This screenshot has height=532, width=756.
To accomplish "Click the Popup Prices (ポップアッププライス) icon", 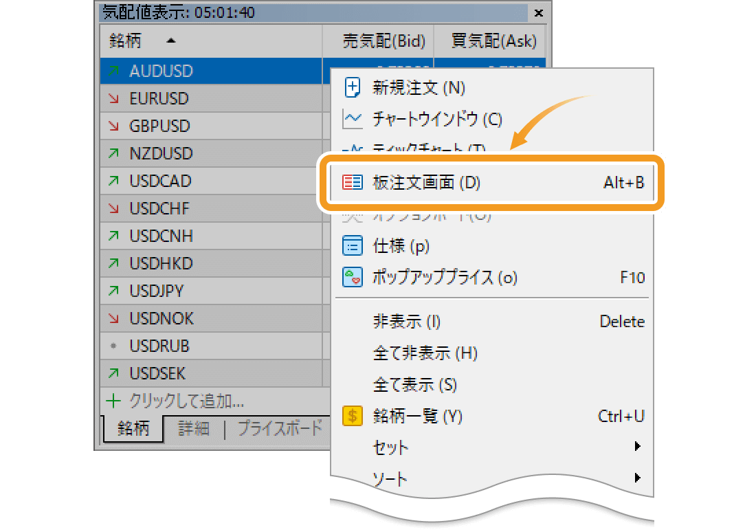I will pyautogui.click(x=353, y=277).
